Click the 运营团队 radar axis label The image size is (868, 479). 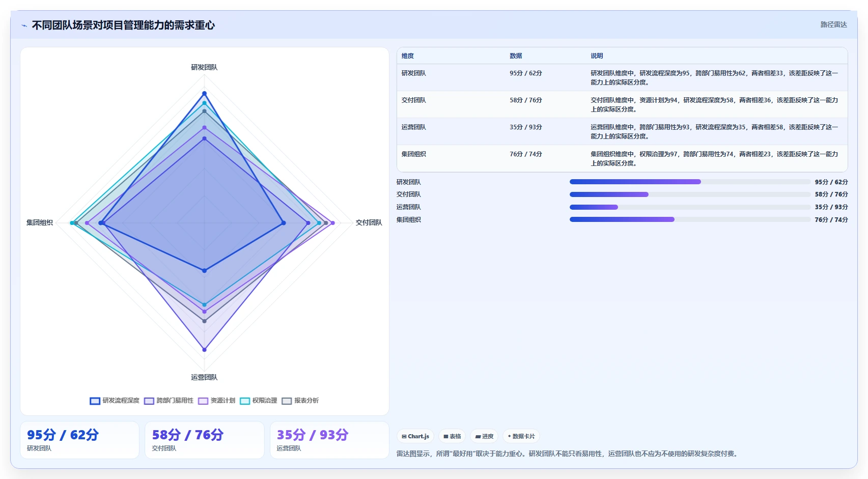tap(204, 377)
